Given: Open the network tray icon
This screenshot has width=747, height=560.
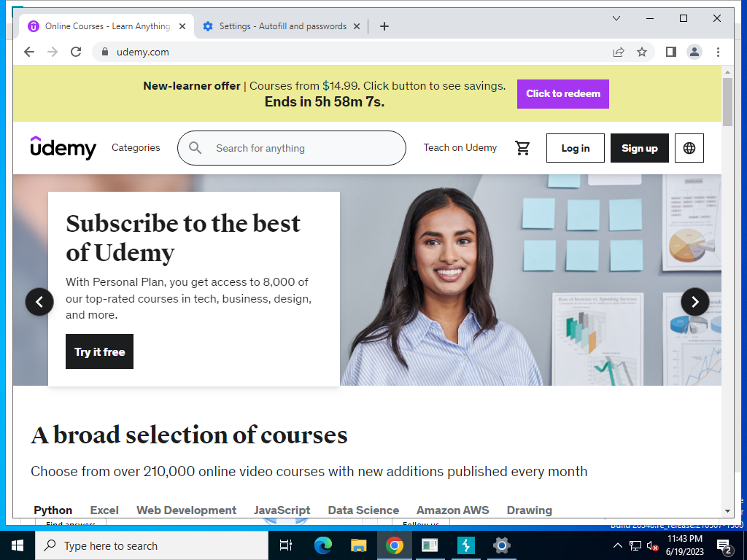Looking at the screenshot, I should pos(635,545).
